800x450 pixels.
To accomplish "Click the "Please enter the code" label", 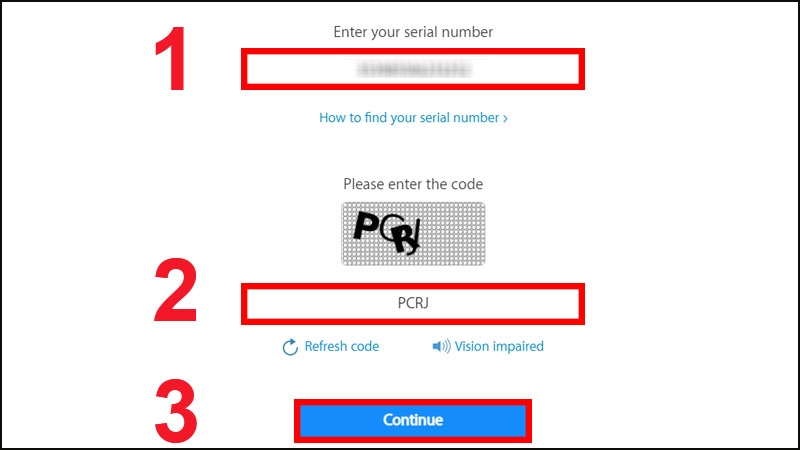I will 412,184.
